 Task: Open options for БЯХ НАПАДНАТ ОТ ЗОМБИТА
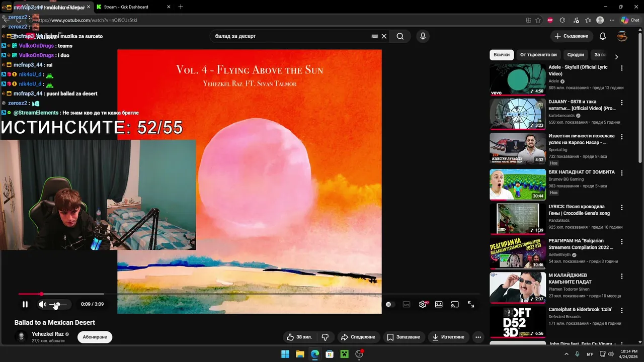(x=622, y=173)
